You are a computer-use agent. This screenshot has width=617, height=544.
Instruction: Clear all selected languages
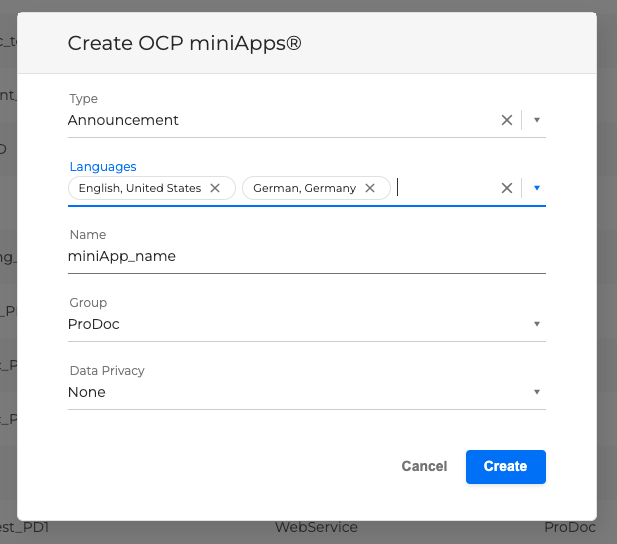tap(507, 188)
